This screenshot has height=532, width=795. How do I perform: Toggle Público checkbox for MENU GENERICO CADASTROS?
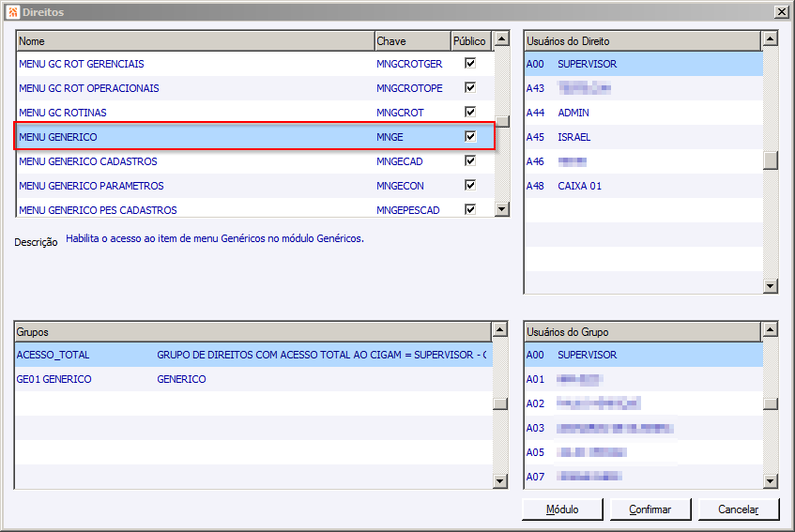coord(470,160)
